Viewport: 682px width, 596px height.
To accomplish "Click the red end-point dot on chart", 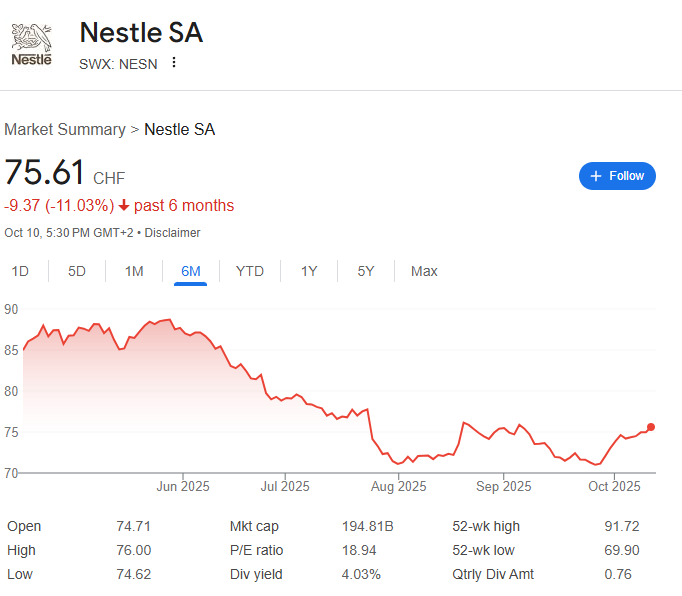I will [x=651, y=427].
